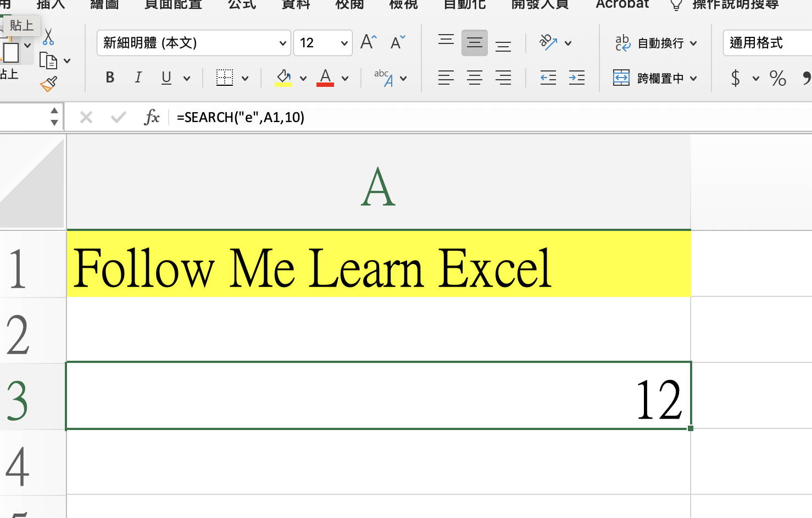Open the number format dropdown
The height and width of the screenshot is (518, 812).
[767, 43]
